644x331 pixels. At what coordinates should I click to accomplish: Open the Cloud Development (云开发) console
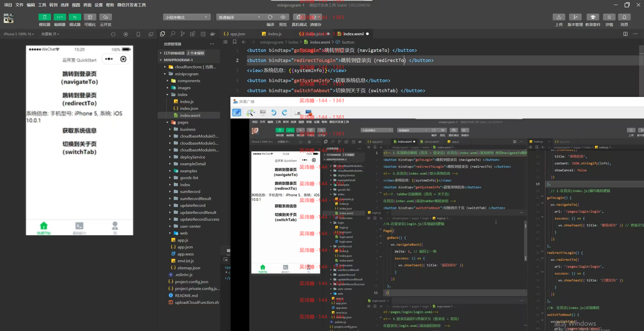(x=105, y=17)
